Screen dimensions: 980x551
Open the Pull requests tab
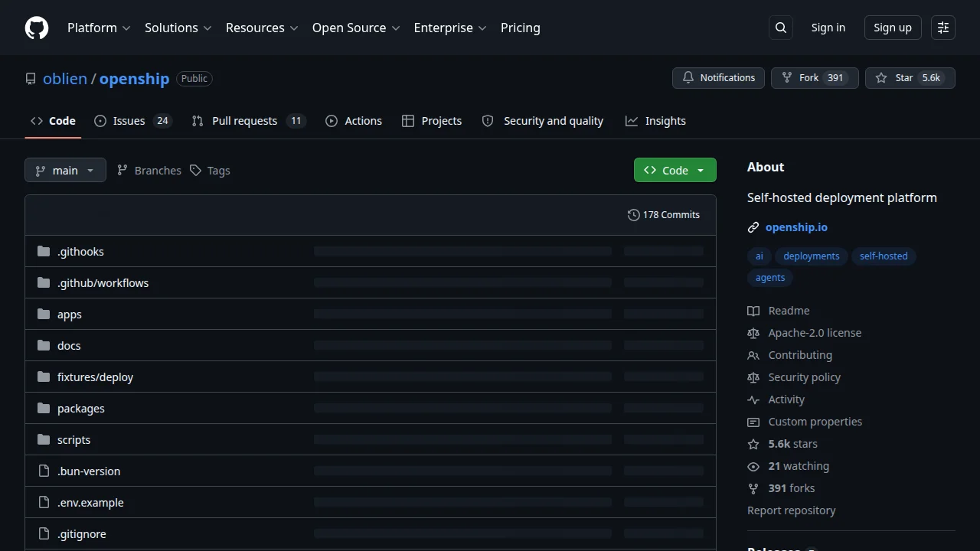click(249, 121)
